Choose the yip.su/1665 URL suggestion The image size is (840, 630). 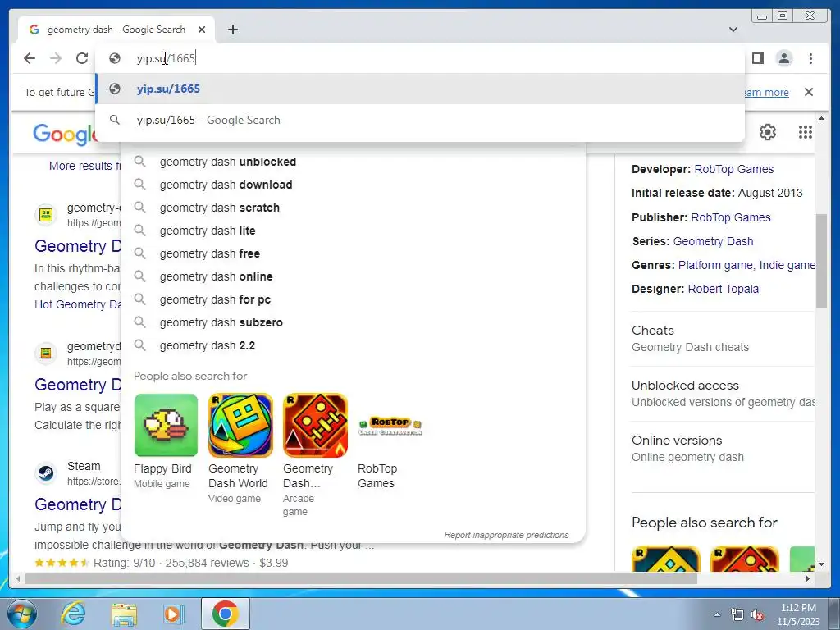420,89
